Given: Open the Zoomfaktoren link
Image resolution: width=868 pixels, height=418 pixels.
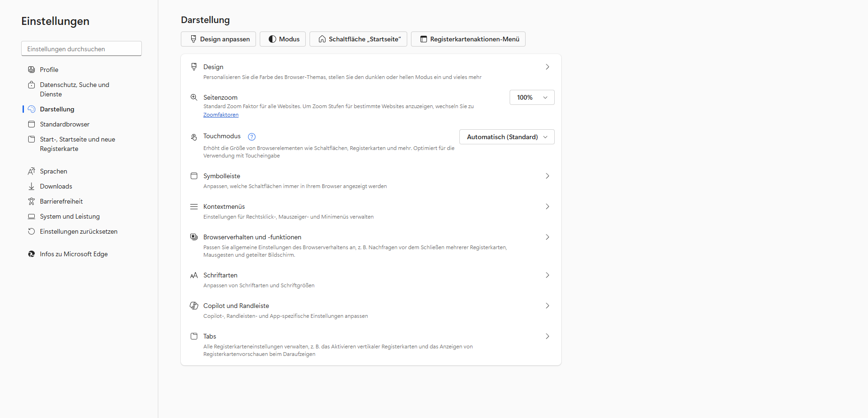Looking at the screenshot, I should click(x=221, y=115).
